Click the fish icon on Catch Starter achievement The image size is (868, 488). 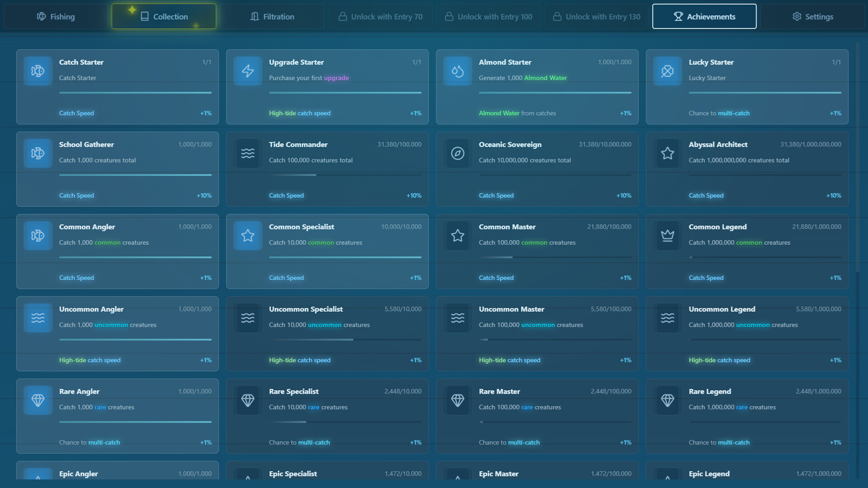pos(37,71)
